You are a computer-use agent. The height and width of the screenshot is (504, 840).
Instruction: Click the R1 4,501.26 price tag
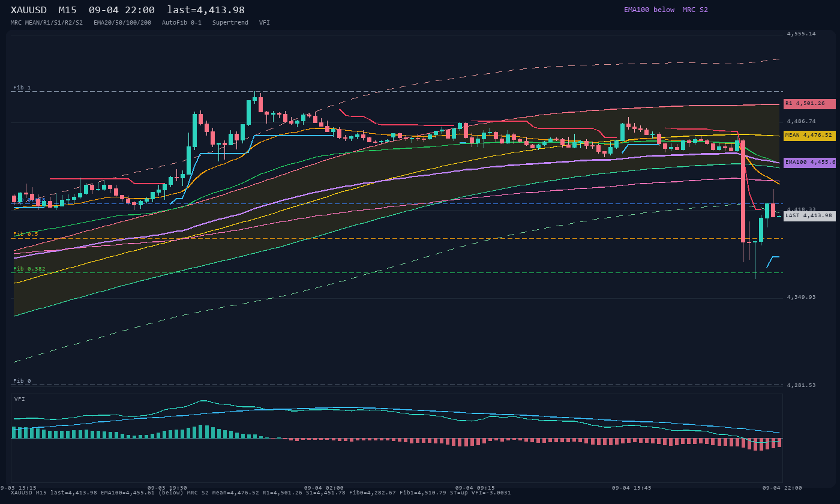click(x=809, y=104)
